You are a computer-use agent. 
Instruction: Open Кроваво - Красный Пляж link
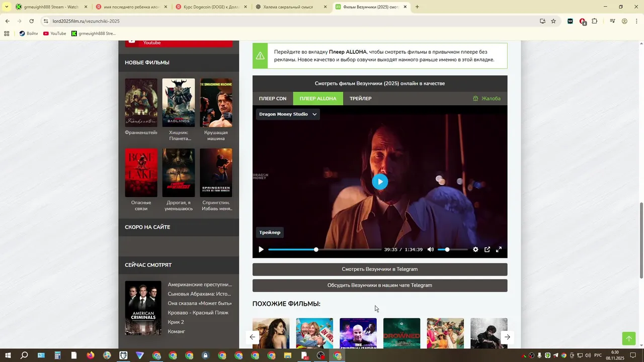pyautogui.click(x=198, y=313)
